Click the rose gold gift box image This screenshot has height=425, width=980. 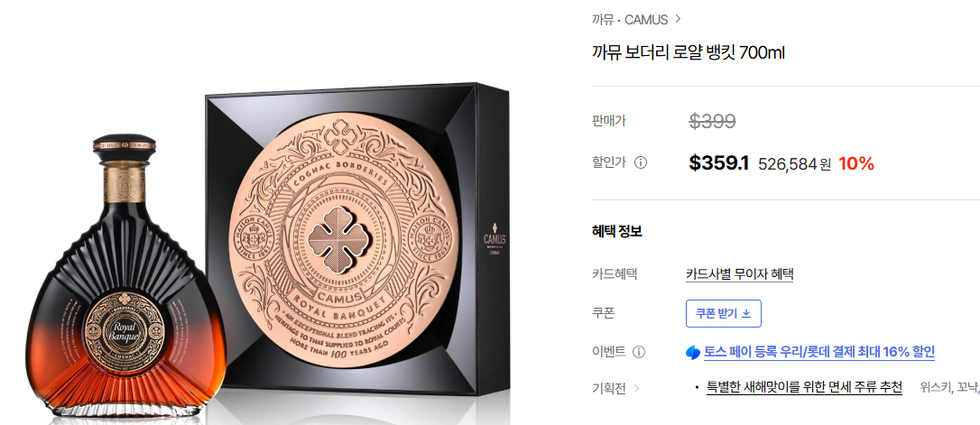(x=356, y=240)
